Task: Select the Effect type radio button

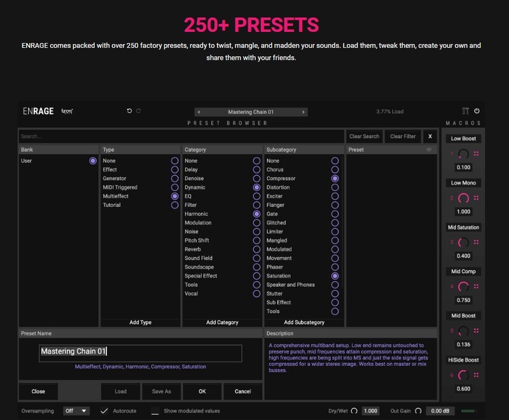Action: coord(174,169)
